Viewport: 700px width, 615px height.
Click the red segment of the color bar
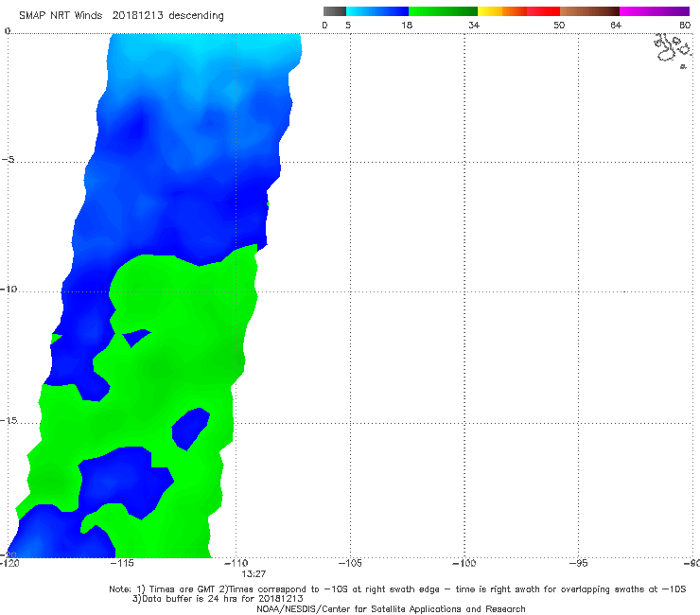click(543, 11)
